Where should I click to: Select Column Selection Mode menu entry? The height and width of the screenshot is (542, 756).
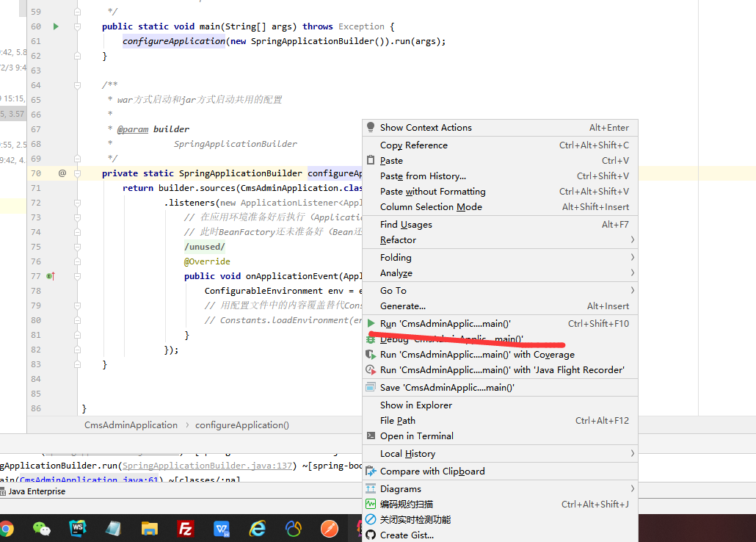431,207
